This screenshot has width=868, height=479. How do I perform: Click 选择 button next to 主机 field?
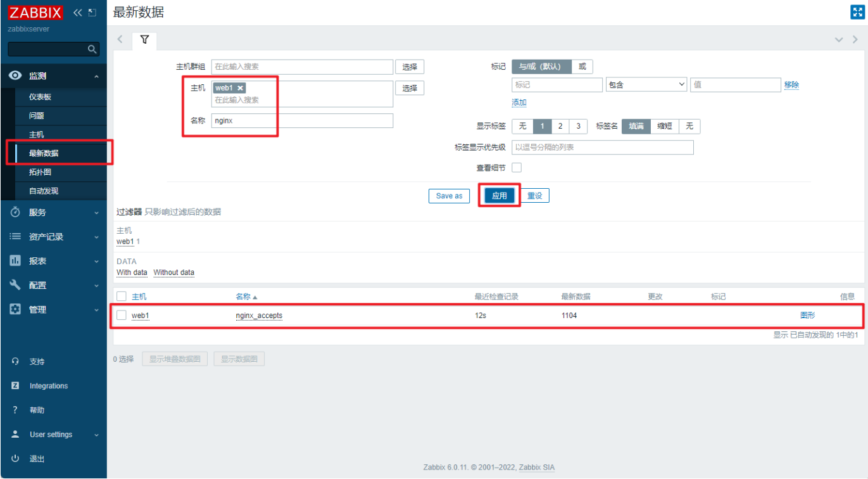pyautogui.click(x=410, y=88)
